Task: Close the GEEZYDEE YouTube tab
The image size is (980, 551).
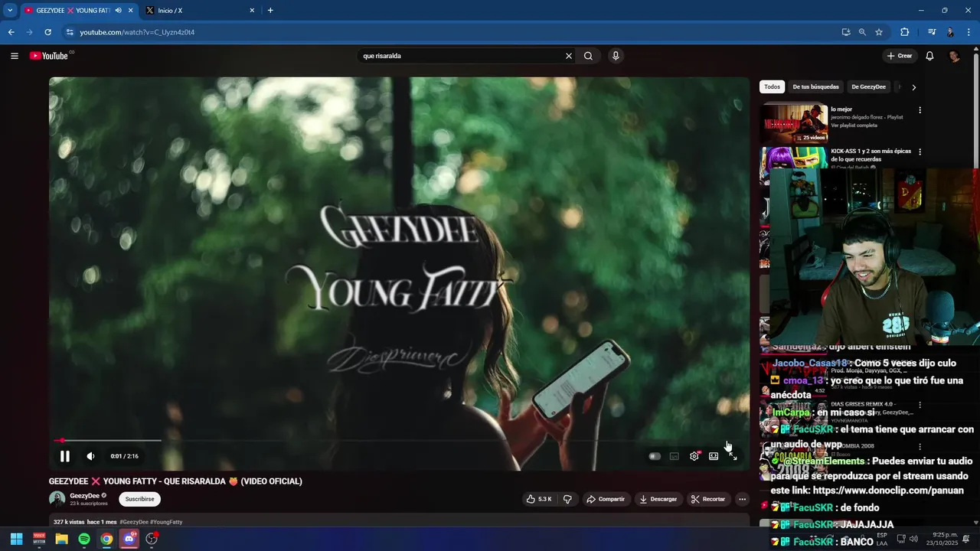Action: point(130,11)
